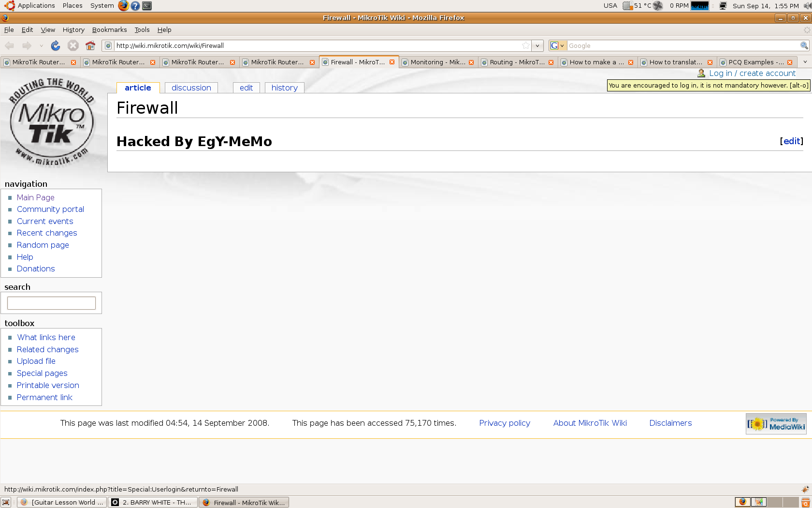Open the Tools menu
Image resolution: width=812 pixels, height=508 pixels.
click(142, 30)
